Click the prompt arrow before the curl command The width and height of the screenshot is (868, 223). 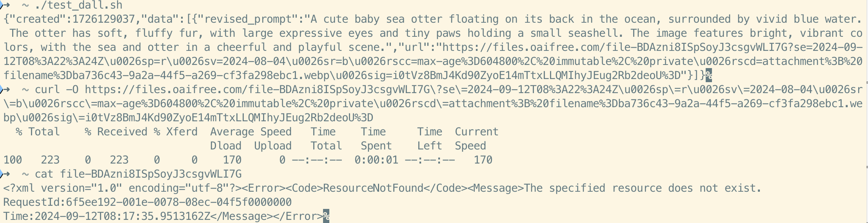pos(5,89)
